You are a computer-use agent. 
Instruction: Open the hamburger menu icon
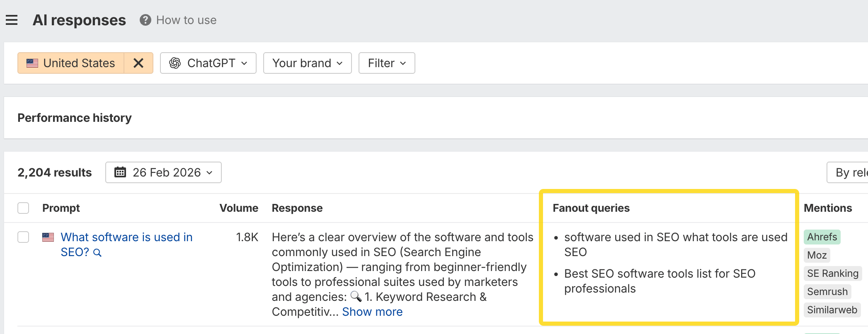[12, 20]
